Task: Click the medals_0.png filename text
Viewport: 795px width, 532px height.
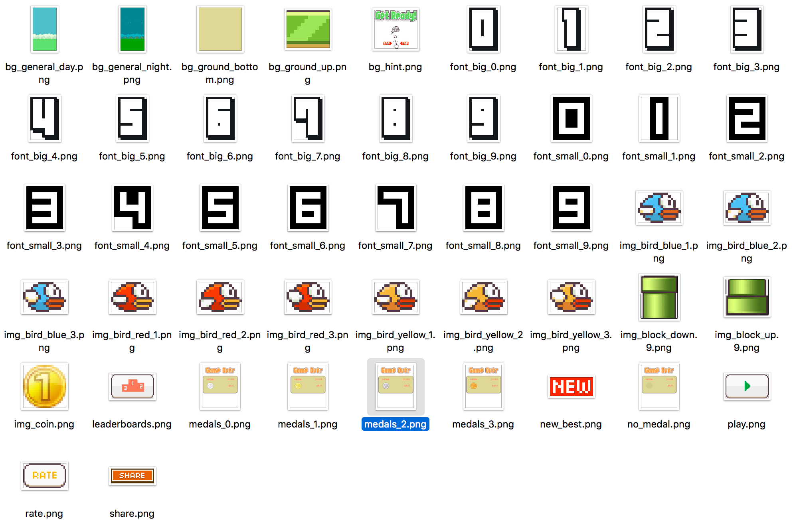Action: 220,424
